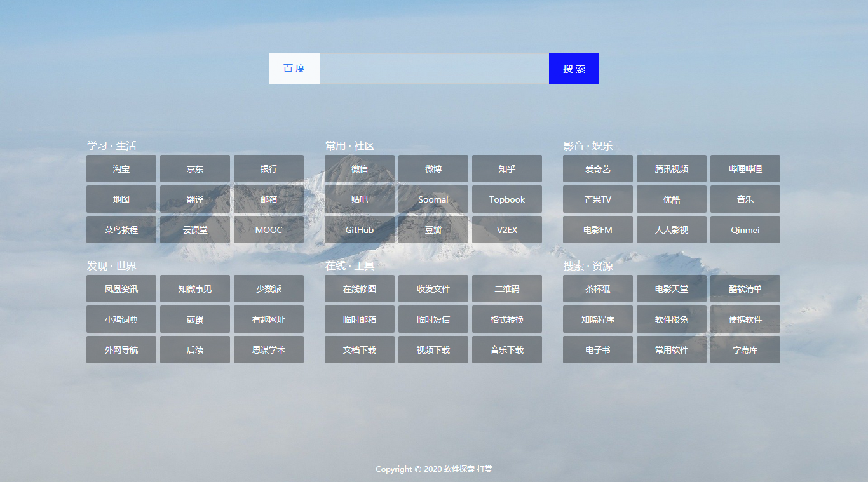Open the 哔哩哔哩 video link
Screen dimensions: 868x482
tap(745, 169)
